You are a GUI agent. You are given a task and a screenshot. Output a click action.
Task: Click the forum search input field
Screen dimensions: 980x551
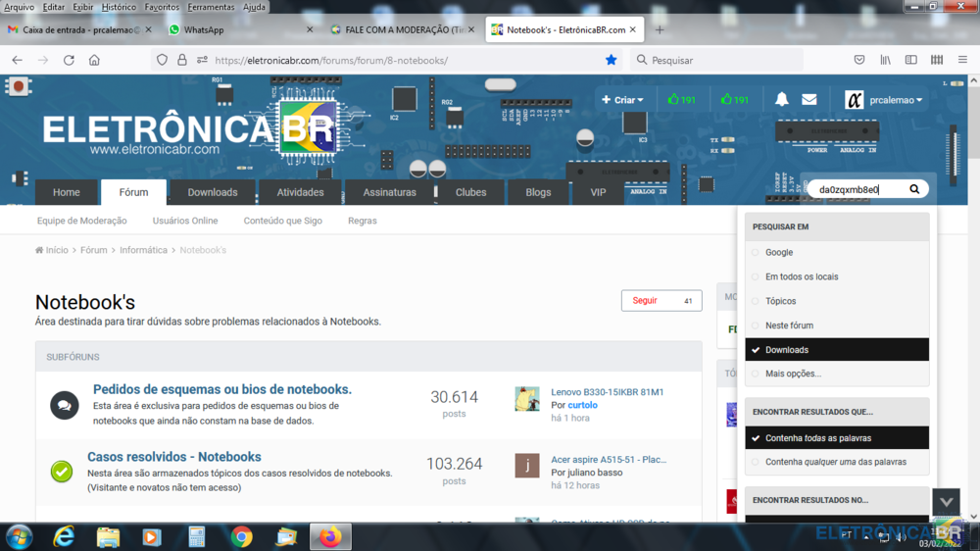pos(858,189)
